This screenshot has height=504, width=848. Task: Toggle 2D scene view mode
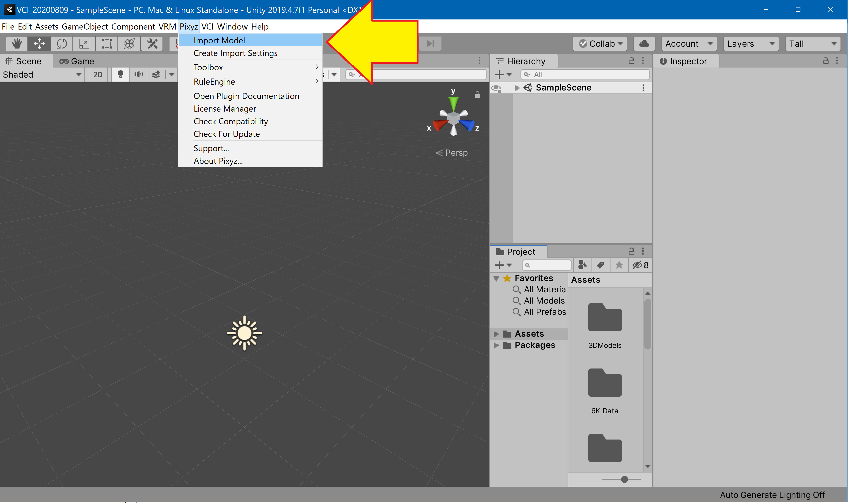click(x=98, y=74)
